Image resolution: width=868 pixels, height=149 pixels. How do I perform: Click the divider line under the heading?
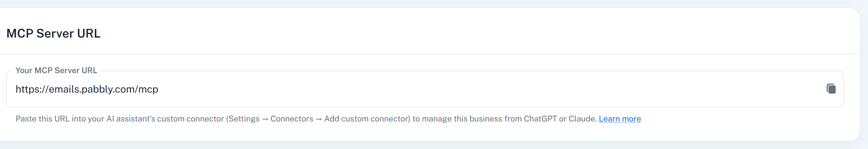coord(430,54)
